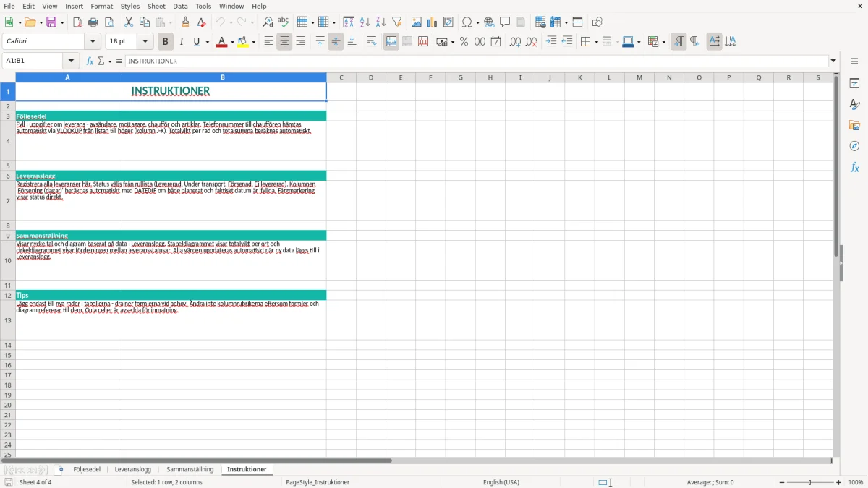Insert an image via toolbar icon
The width and height of the screenshot is (868, 488).
tap(417, 22)
